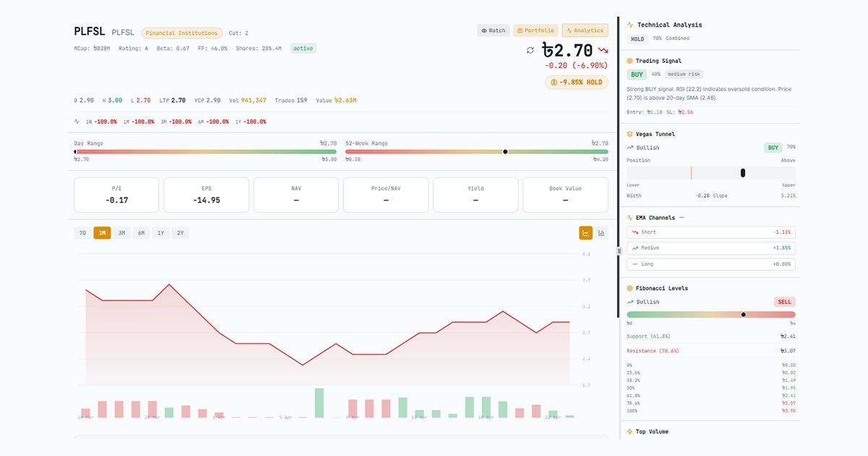
Task: Collapse the EMA Channels section
Action: click(x=681, y=217)
